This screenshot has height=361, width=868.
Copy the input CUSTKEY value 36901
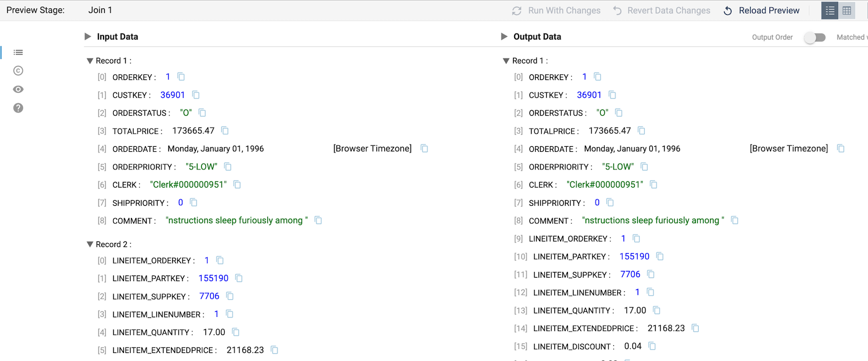196,95
